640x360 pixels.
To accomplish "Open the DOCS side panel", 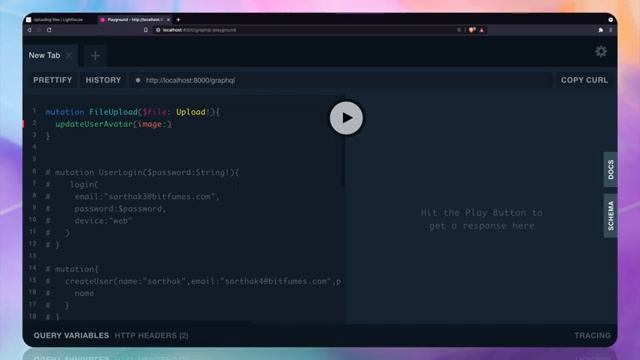I will click(611, 169).
